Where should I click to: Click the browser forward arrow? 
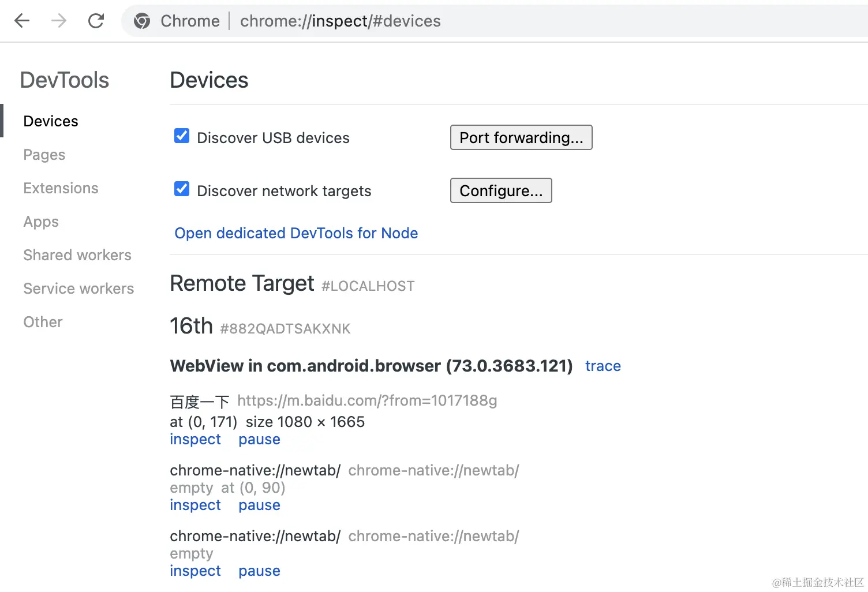(59, 21)
